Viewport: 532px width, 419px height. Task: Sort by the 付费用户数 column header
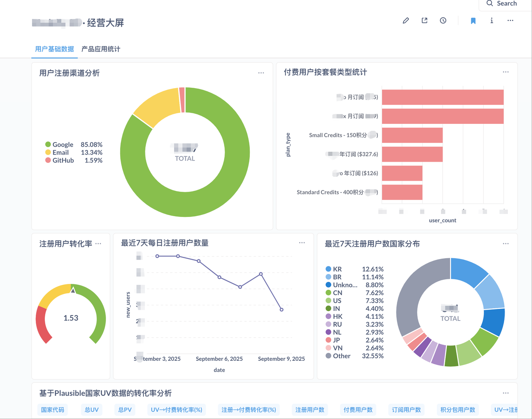point(358,409)
